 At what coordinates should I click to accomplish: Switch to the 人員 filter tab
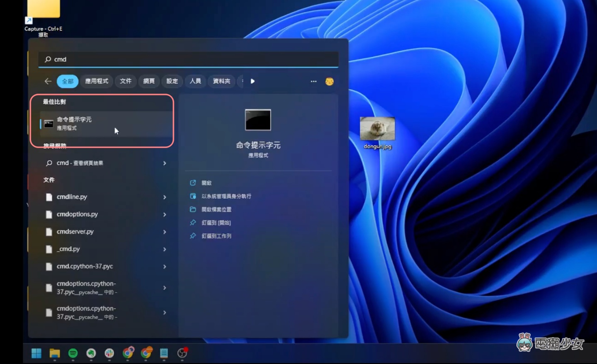point(195,81)
